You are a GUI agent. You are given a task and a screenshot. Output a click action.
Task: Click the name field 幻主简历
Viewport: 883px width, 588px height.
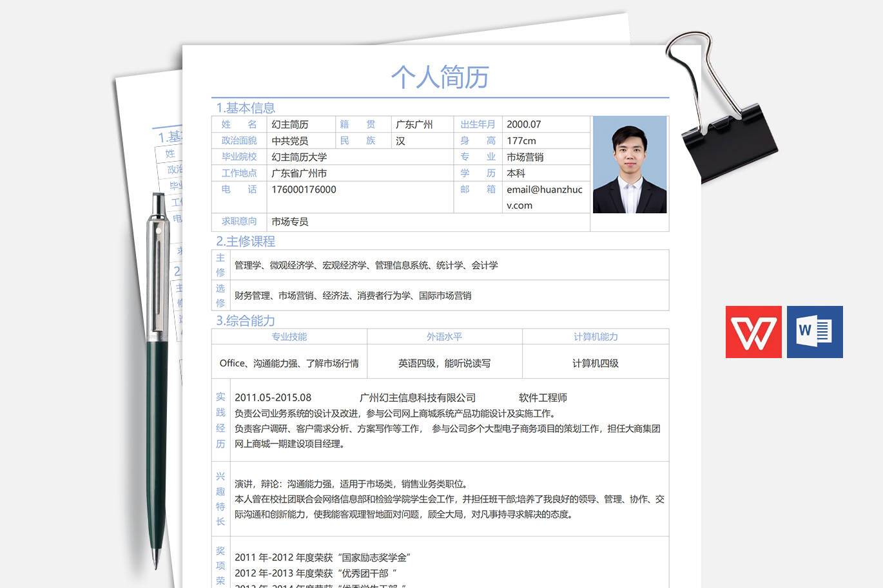point(290,124)
